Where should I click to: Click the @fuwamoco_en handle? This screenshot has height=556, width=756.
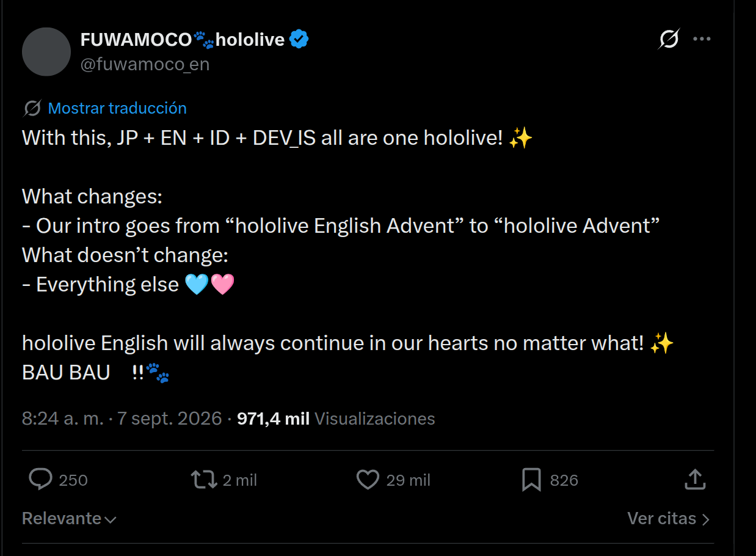point(145,64)
